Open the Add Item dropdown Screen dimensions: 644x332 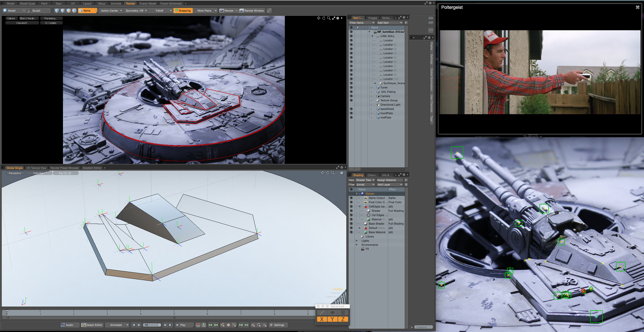pyautogui.click(x=390, y=23)
